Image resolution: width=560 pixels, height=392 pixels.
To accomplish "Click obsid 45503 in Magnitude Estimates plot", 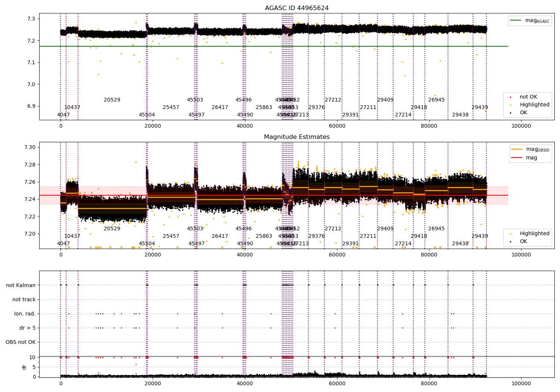I will pos(195,229).
